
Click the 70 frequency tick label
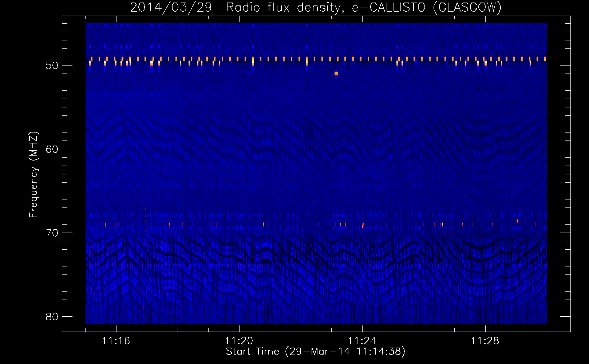click(x=52, y=233)
